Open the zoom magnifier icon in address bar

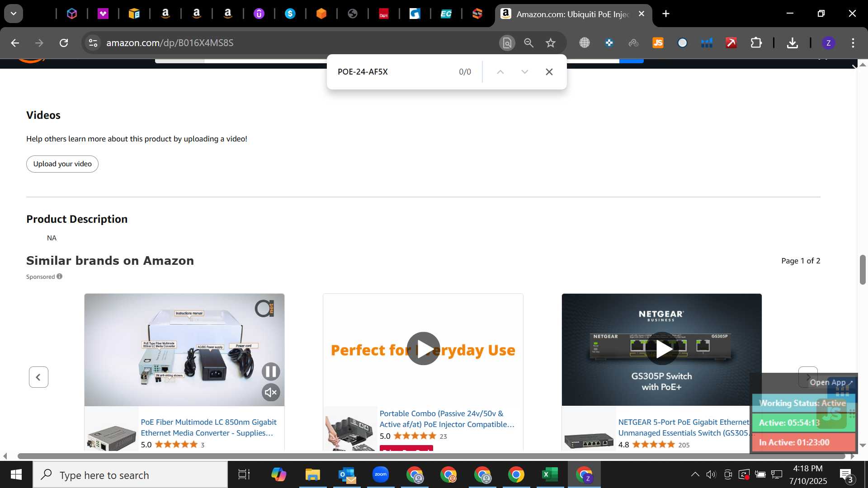tap(528, 43)
